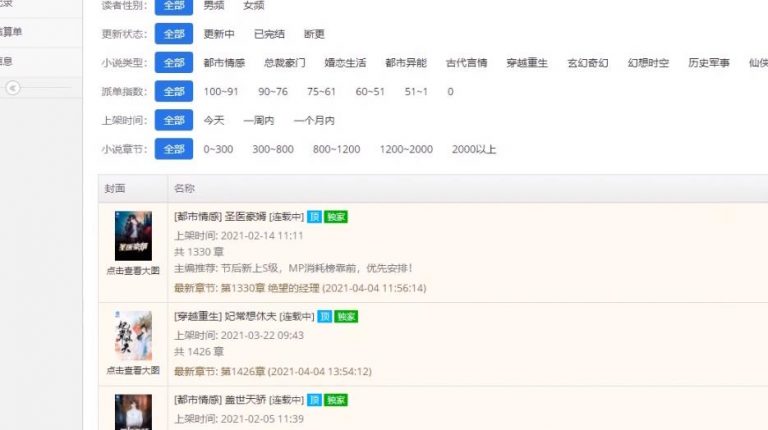Filter update status by 已完结

click(268, 34)
